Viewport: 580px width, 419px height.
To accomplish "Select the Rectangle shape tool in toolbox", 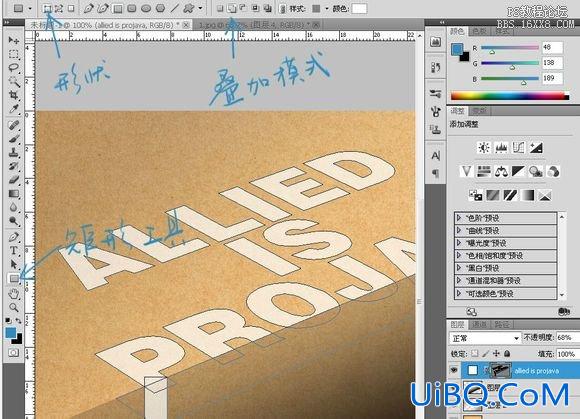I will pyautogui.click(x=14, y=278).
